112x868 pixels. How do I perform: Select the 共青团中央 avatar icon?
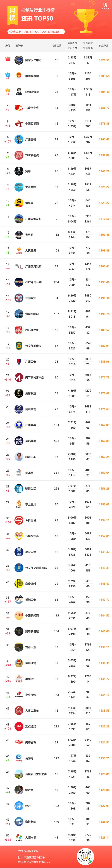pos(19,108)
